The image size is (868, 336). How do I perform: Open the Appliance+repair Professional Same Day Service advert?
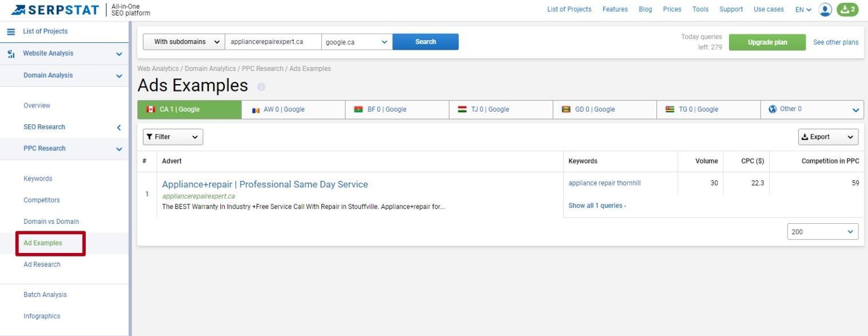click(265, 184)
